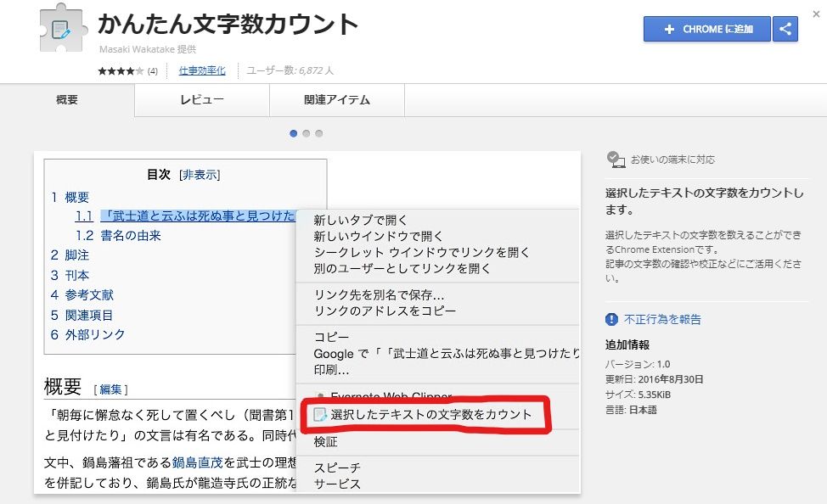The height and width of the screenshot is (504, 827).
Task: Click the お使いの端末に対応 text
Action: (x=673, y=160)
